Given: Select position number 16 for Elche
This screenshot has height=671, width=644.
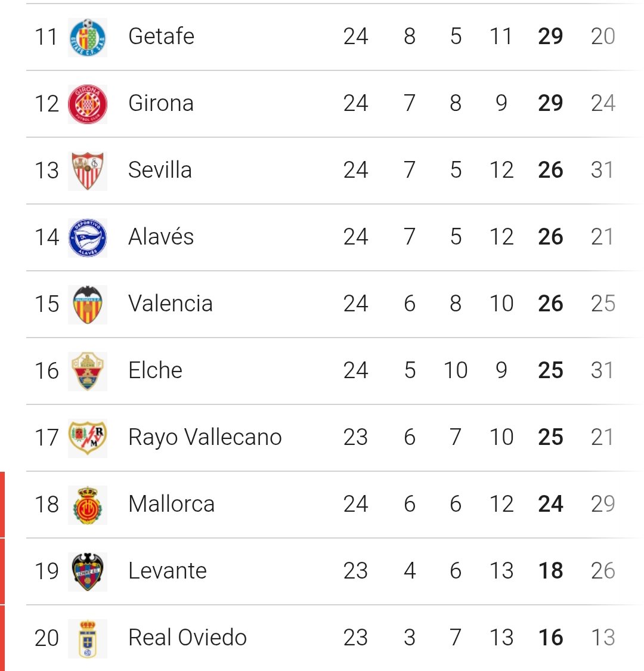Looking at the screenshot, I should [x=47, y=370].
